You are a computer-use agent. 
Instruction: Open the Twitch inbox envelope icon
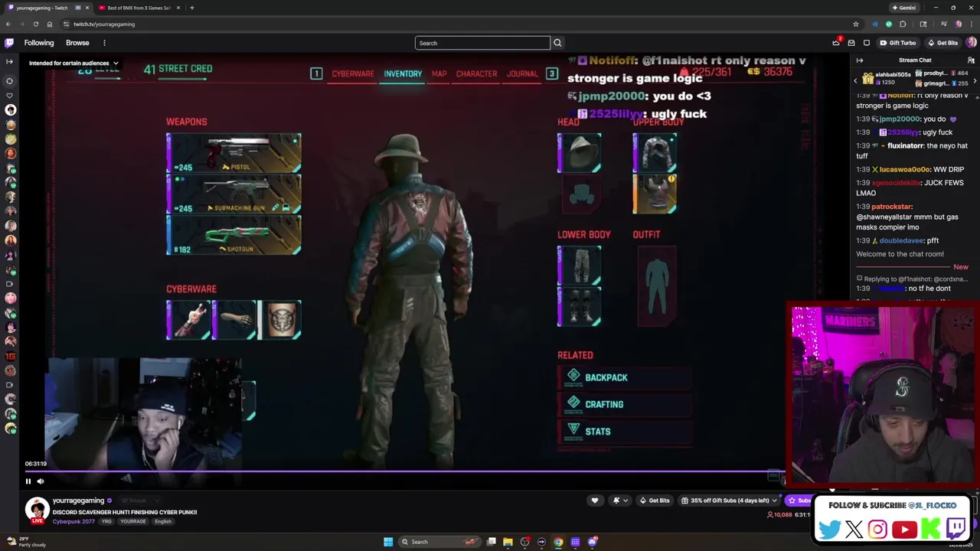[x=851, y=43]
